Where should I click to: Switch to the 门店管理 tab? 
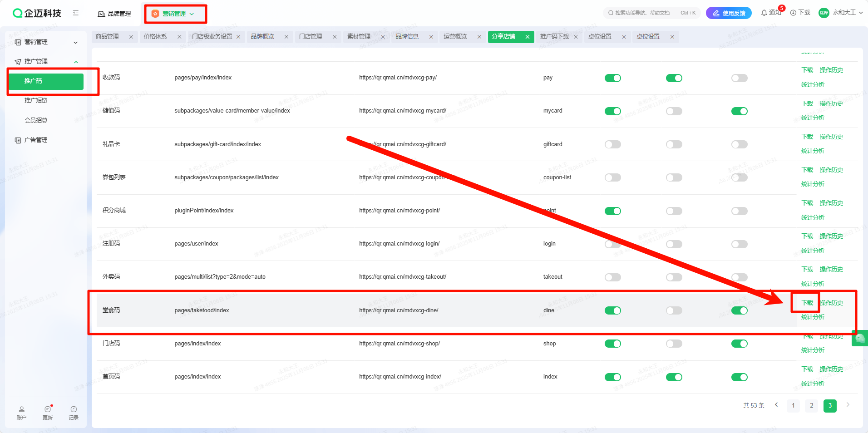click(311, 37)
